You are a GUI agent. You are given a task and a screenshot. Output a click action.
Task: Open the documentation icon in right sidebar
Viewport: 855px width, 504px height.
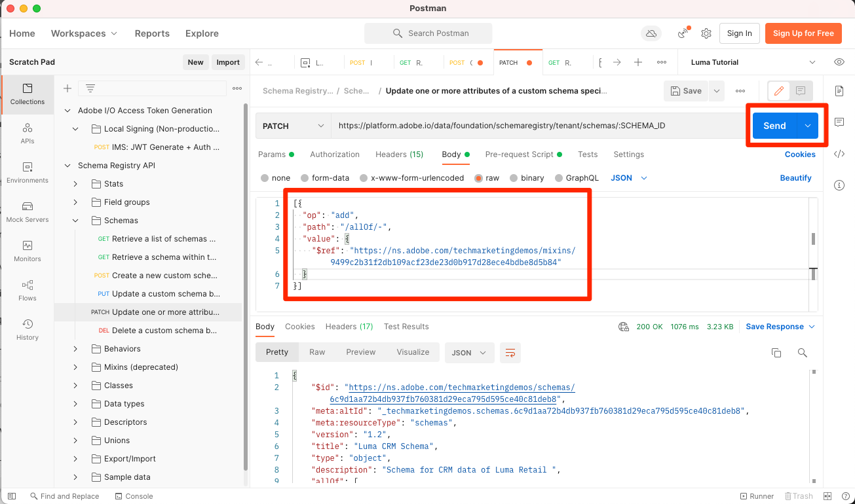coord(839,91)
